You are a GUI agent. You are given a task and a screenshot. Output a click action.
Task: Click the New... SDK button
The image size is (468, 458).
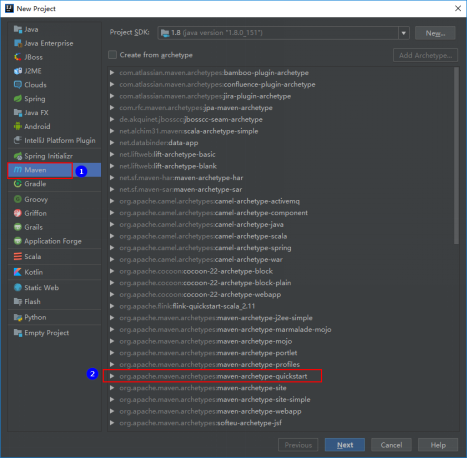(435, 33)
